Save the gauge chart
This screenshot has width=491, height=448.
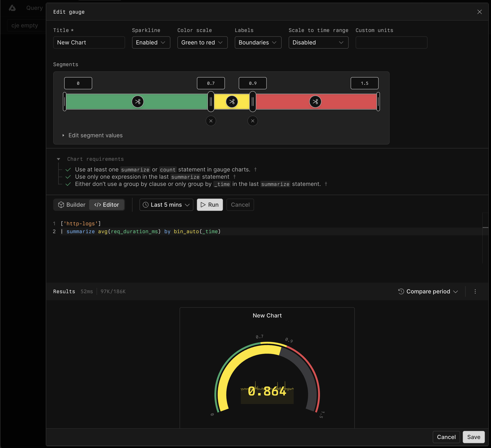pyautogui.click(x=473, y=437)
